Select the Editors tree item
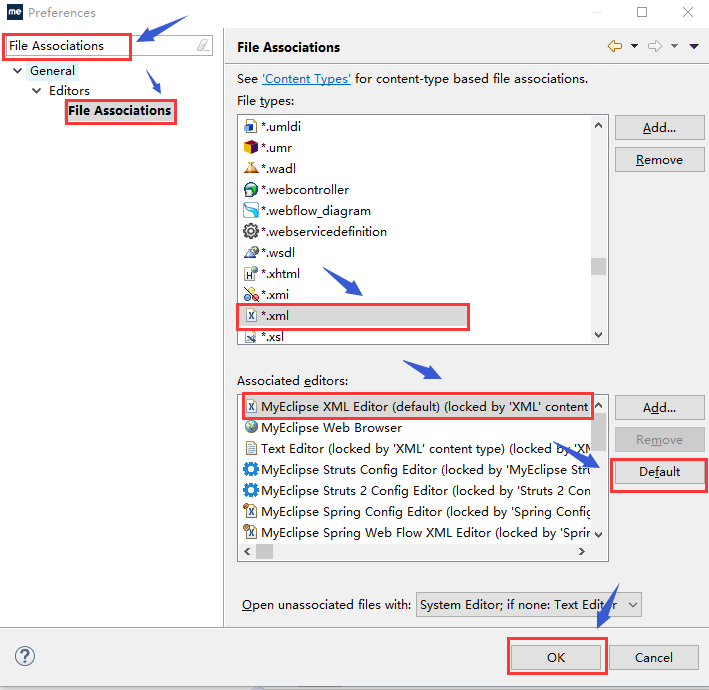The height and width of the screenshot is (690, 709). (x=70, y=90)
